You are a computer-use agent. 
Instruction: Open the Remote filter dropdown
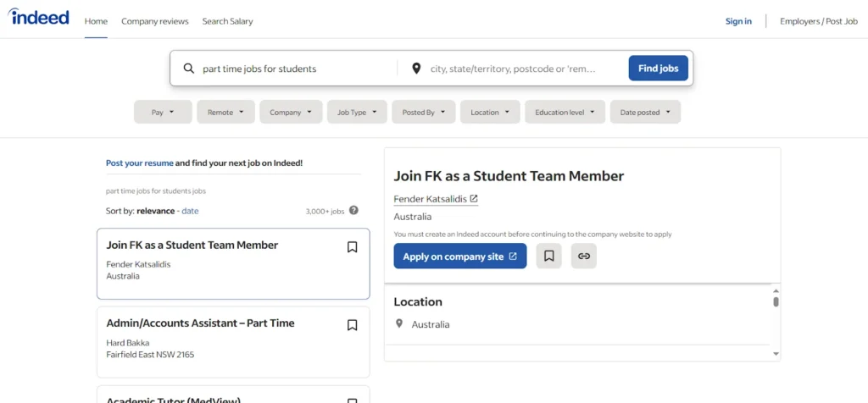tap(225, 112)
